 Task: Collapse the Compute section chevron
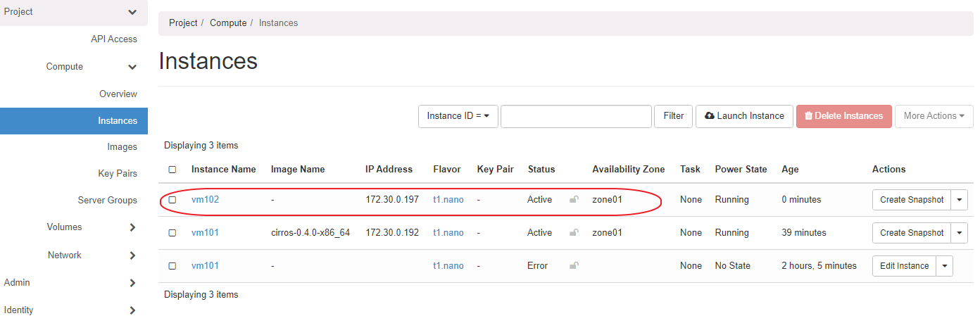(132, 67)
